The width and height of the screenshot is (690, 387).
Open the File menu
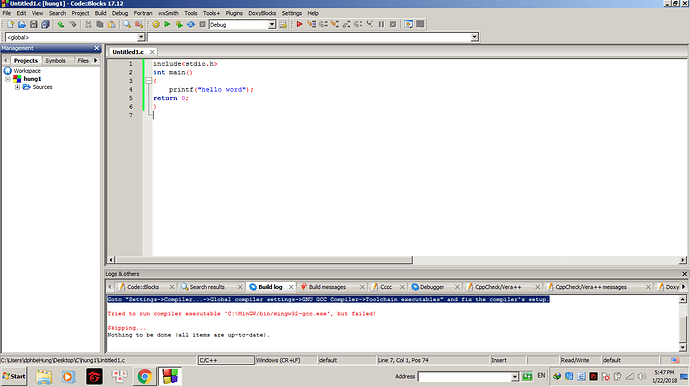pyautogui.click(x=7, y=13)
